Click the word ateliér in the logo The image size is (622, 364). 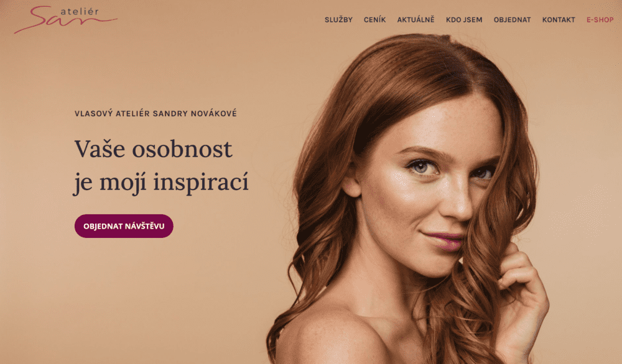79,11
